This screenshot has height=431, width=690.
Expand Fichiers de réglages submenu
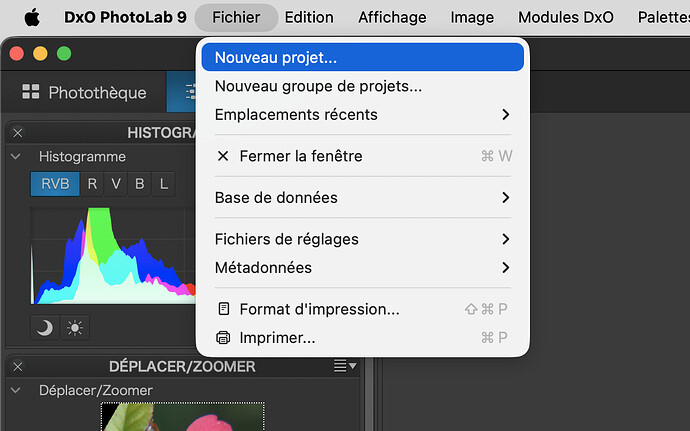[363, 239]
